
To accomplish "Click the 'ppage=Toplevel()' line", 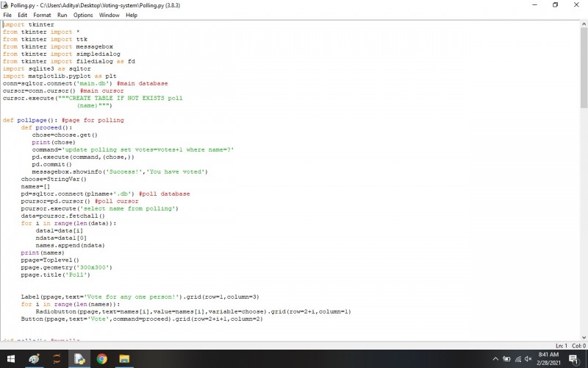I will tap(50, 260).
